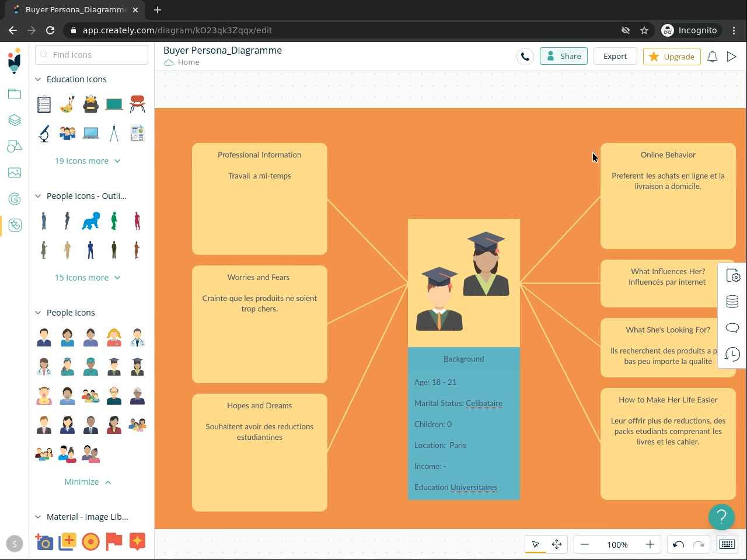Zoom out with the minus button
This screenshot has width=747, height=560.
(x=585, y=544)
